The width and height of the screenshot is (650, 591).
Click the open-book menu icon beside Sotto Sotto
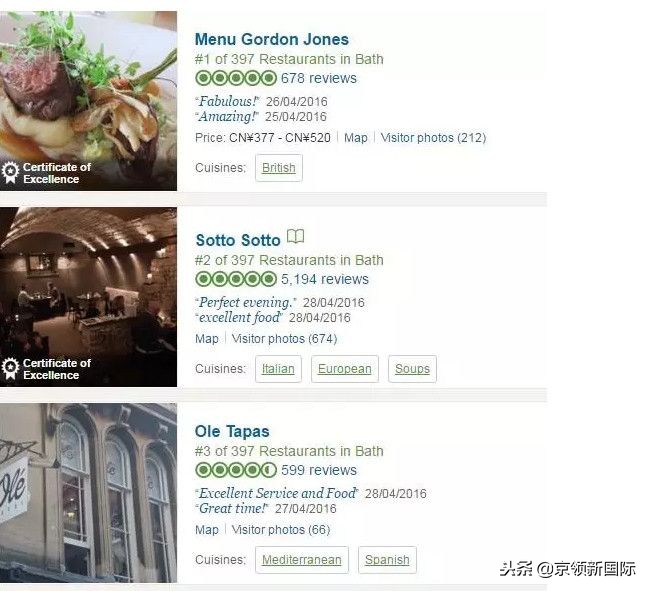point(296,237)
